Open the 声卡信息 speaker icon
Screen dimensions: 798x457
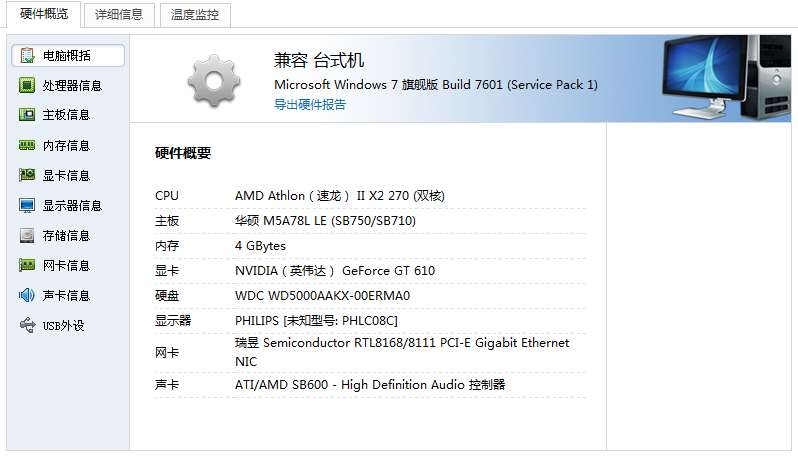tap(27, 295)
